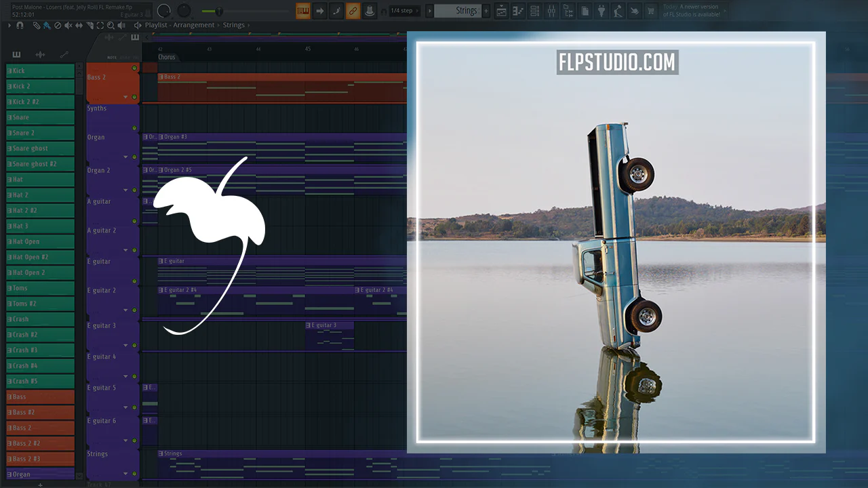Select the Toms pattern in picker
This screenshot has height=488, width=868.
pyautogui.click(x=40, y=288)
